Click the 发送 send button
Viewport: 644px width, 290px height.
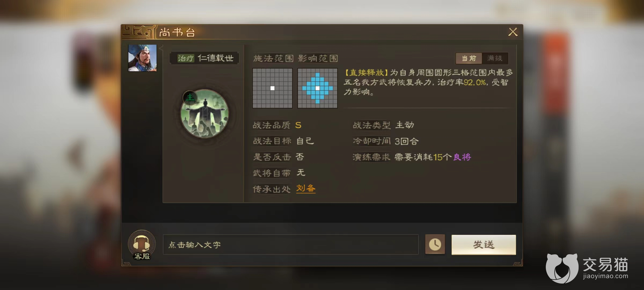click(484, 245)
